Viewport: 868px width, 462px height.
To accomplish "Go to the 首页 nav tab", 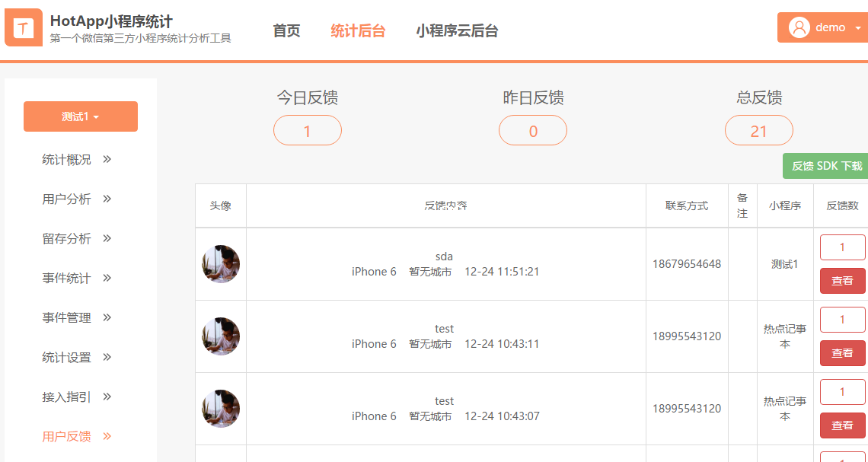I will (287, 30).
